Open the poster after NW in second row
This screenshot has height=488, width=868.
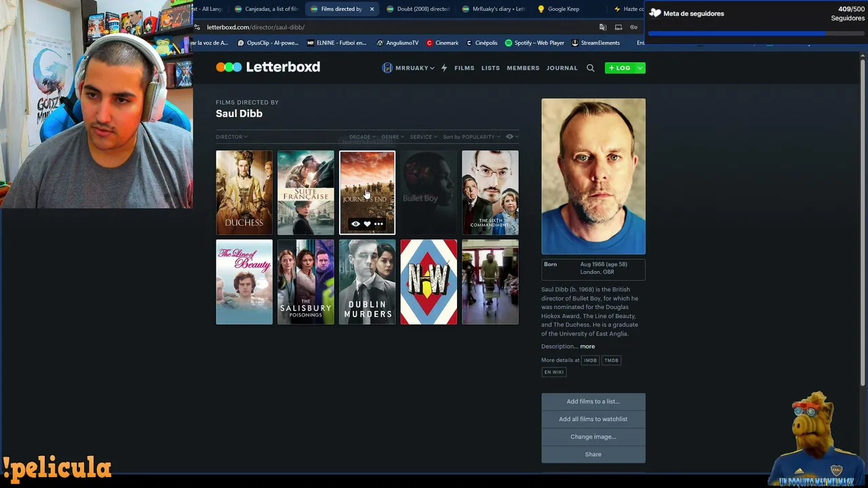pos(490,282)
